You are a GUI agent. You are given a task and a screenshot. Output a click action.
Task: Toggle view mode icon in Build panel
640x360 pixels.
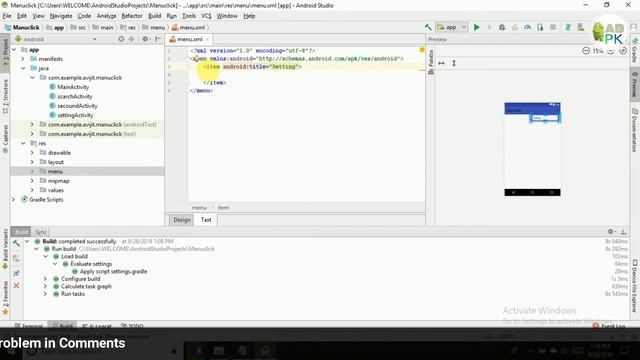[16, 258]
